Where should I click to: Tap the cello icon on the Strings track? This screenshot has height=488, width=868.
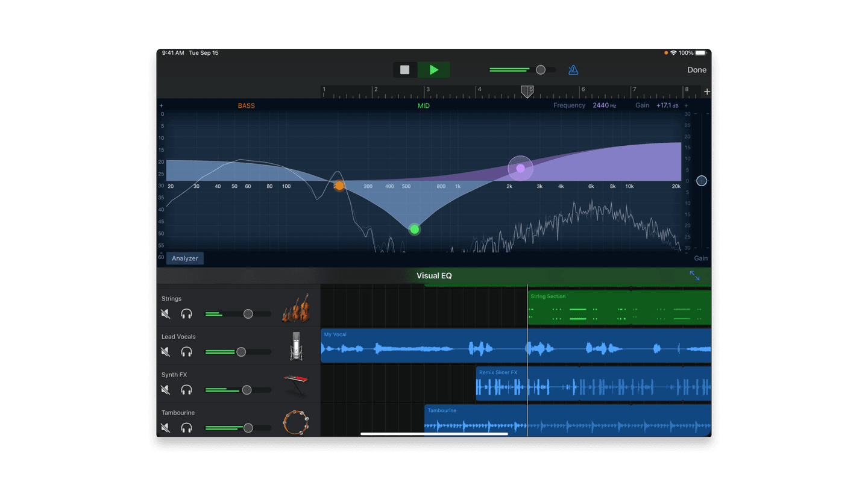click(296, 308)
